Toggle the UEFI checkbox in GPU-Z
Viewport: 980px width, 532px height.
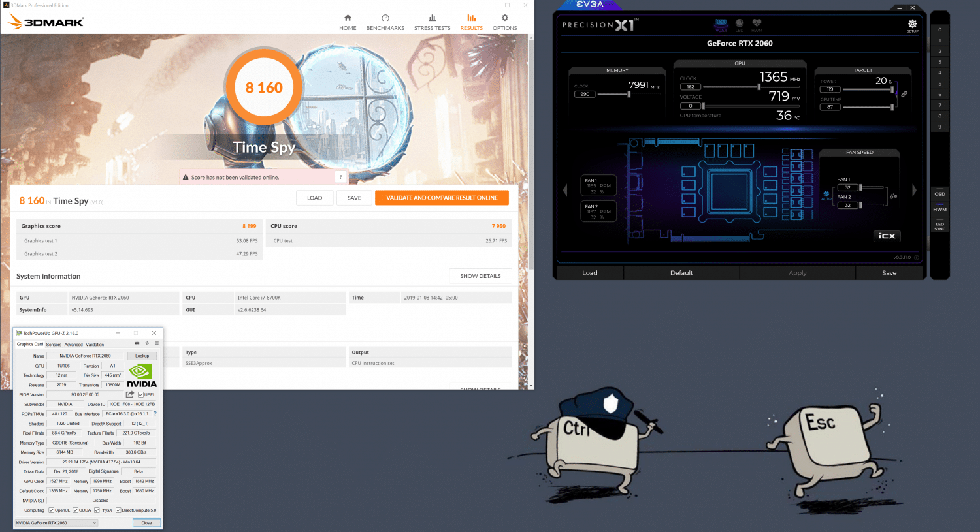pos(140,394)
